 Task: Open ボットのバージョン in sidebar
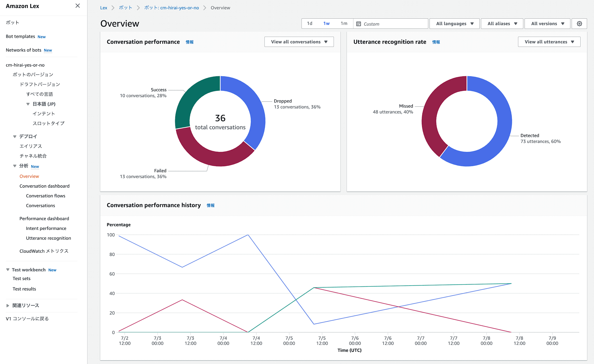pos(33,75)
